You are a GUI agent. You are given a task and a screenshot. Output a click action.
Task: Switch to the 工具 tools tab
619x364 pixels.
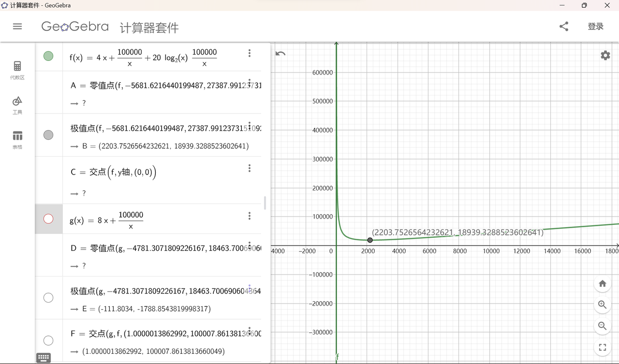click(x=17, y=105)
